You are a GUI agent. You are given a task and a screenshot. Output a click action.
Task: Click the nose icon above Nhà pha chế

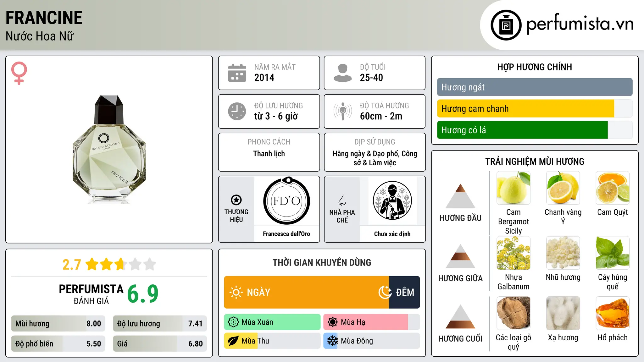tap(342, 200)
